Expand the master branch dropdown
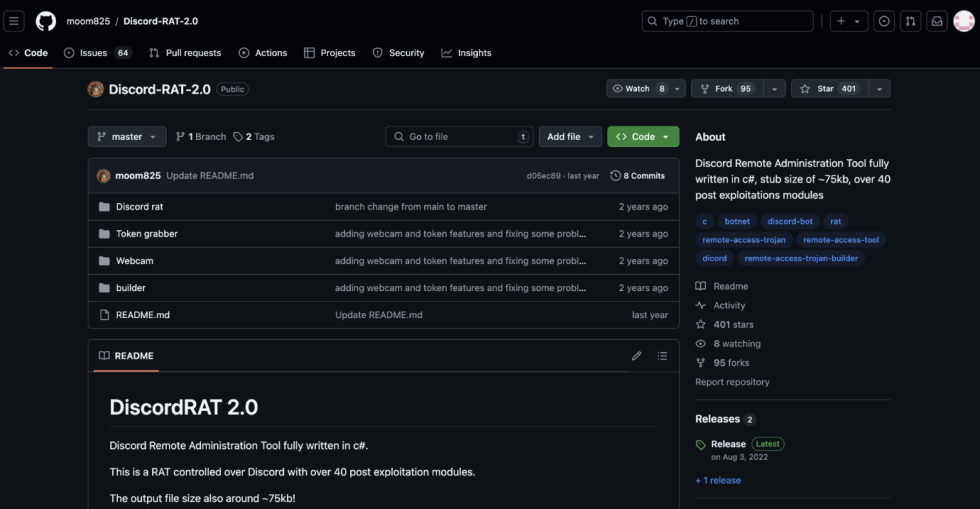The image size is (980, 509). coord(127,137)
